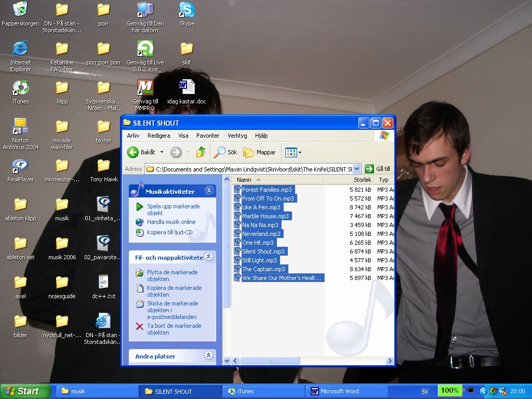Click the horizontal scrollbar thumb in file list

pyautogui.click(x=270, y=361)
